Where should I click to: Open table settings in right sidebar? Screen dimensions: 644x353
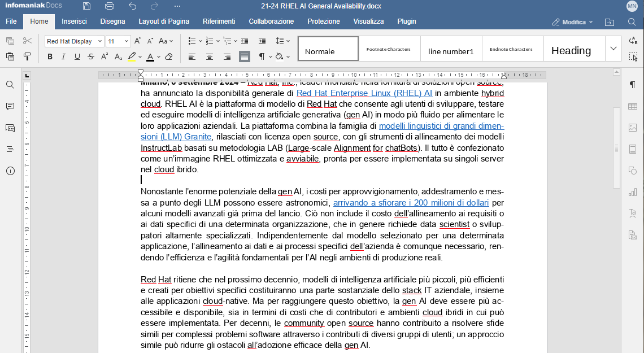pos(633,106)
